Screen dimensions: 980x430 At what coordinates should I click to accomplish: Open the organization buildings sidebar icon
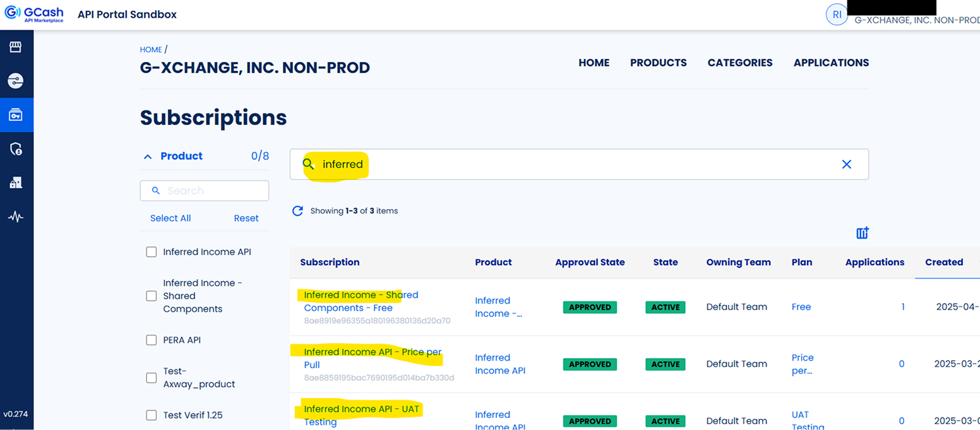click(x=16, y=182)
